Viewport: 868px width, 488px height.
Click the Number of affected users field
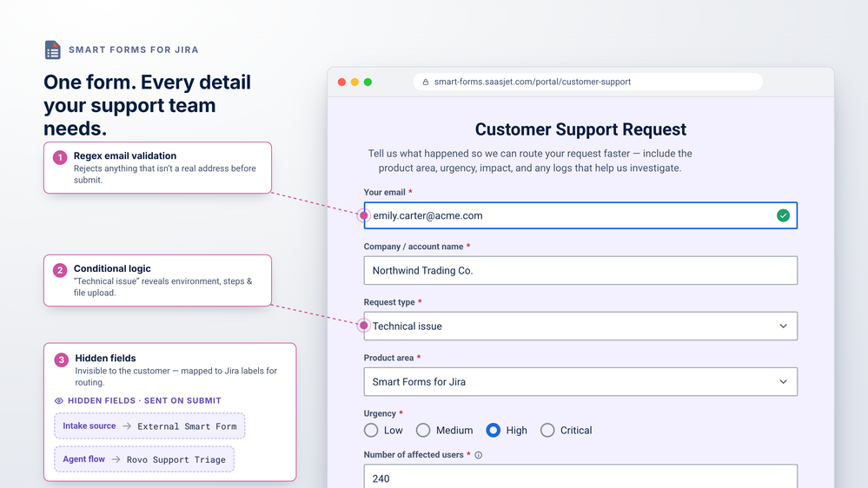tap(580, 477)
